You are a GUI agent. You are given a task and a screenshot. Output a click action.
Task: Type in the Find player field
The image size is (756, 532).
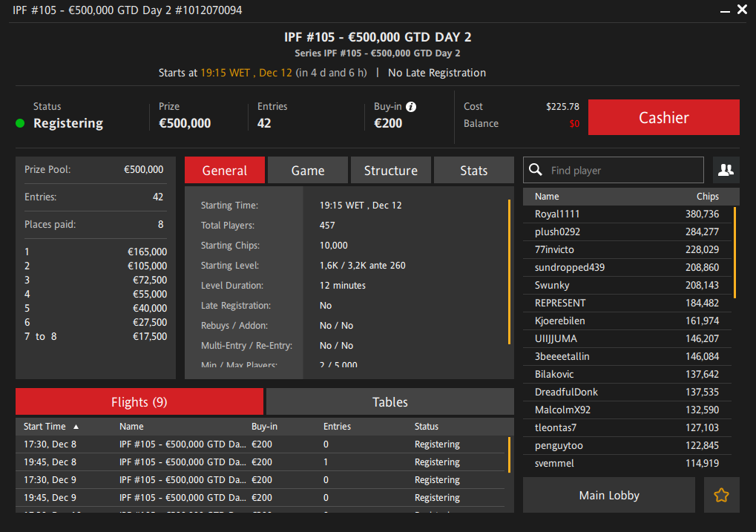623,171
